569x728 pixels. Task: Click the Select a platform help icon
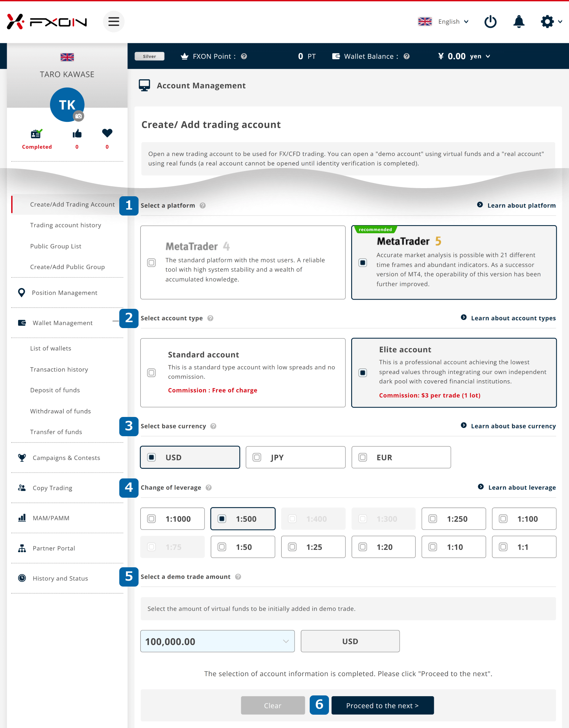(203, 206)
